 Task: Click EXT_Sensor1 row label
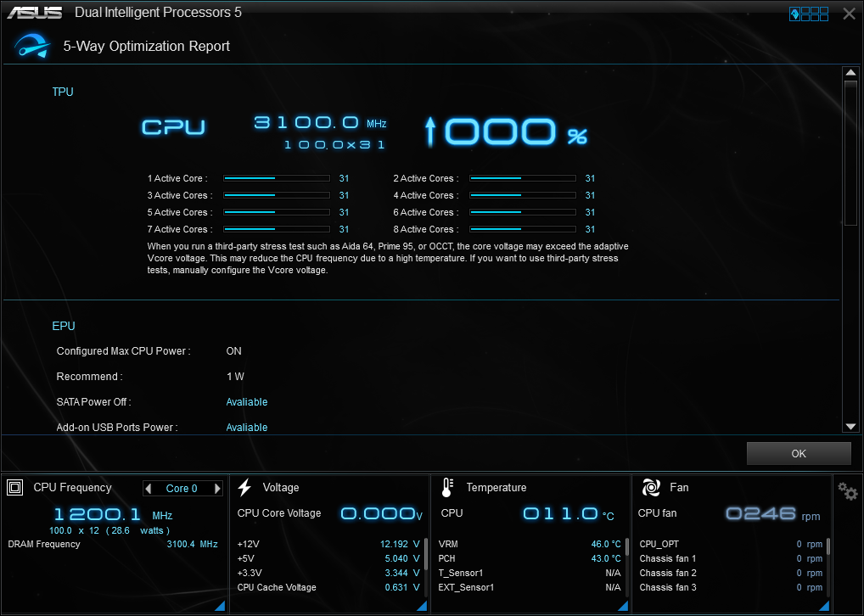coord(466,588)
